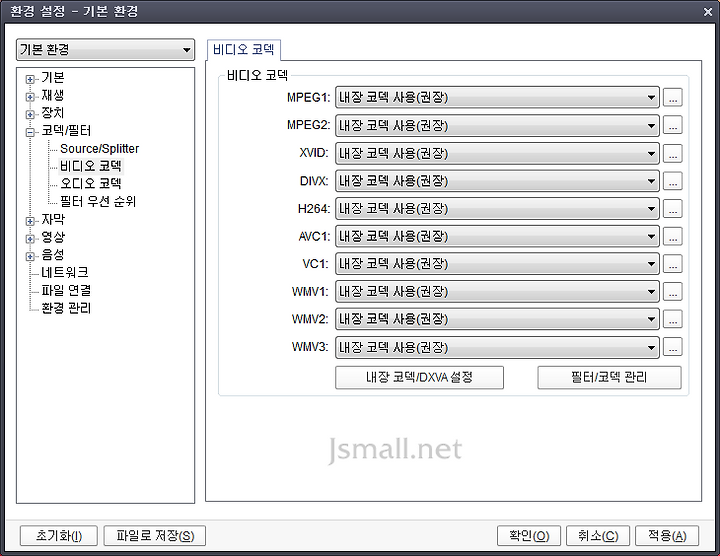Select the 영상 tree label
Screen dimensions: 720x556
pos(53,237)
